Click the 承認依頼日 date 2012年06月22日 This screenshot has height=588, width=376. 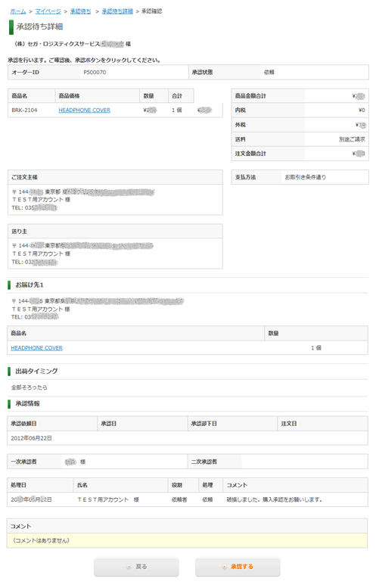coord(32,438)
